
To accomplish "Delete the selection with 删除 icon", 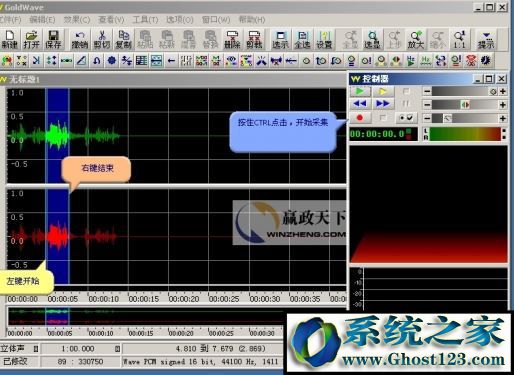I will click(232, 40).
